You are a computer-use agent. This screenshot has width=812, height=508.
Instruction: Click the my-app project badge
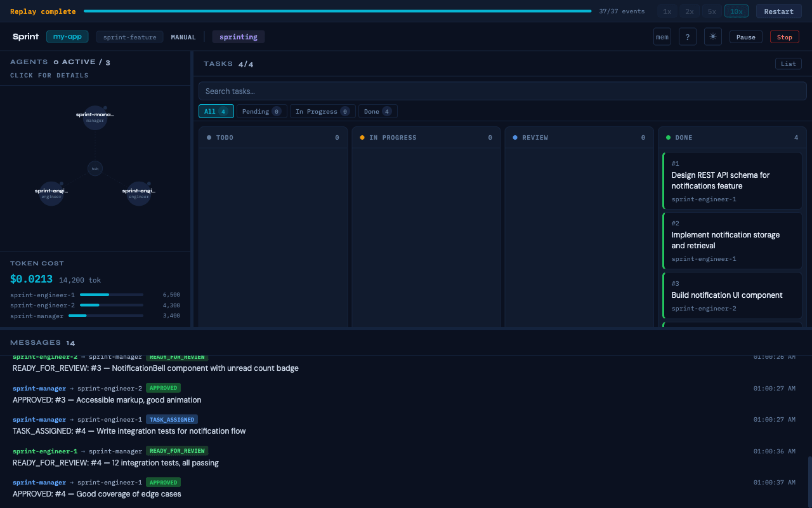[x=67, y=36]
